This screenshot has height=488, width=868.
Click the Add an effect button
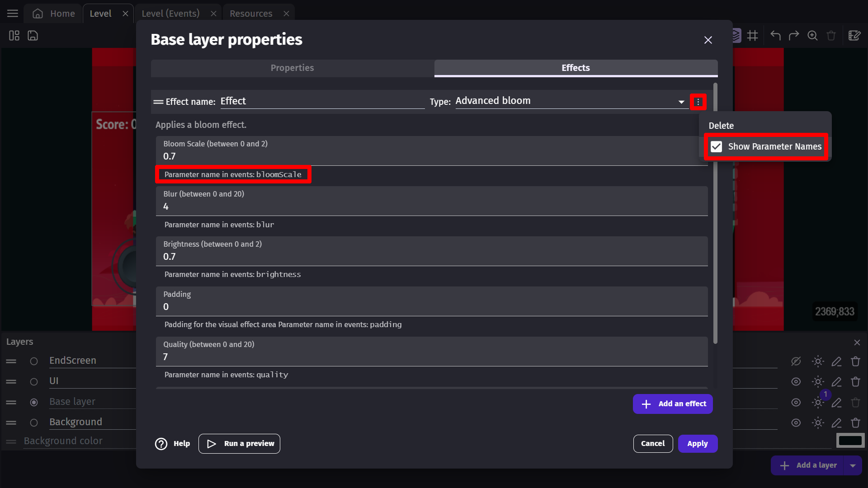673,404
